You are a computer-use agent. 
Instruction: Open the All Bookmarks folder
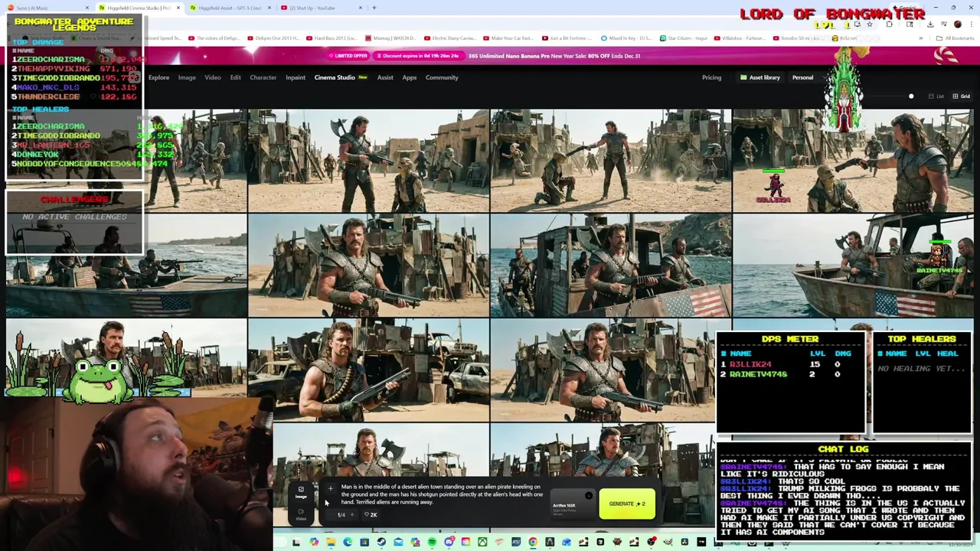pyautogui.click(x=955, y=38)
